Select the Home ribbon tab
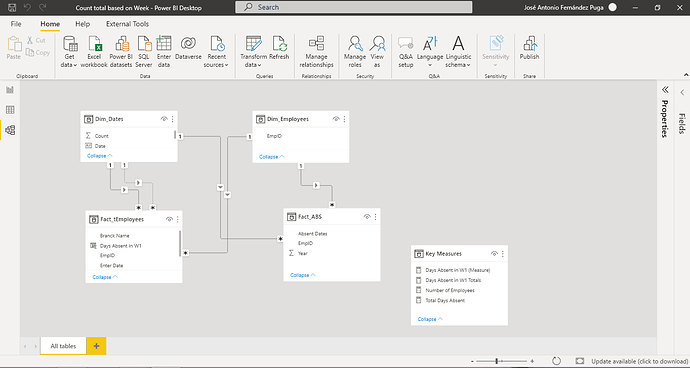This screenshot has height=368, width=690. [50, 24]
